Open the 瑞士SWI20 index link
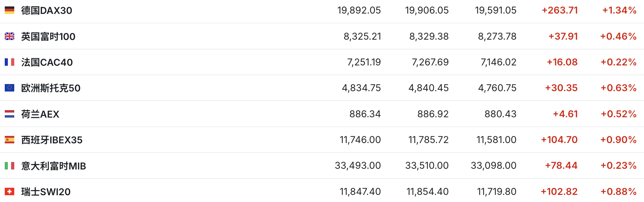Image resolution: width=644 pixels, height=202 pixels. 46,192
